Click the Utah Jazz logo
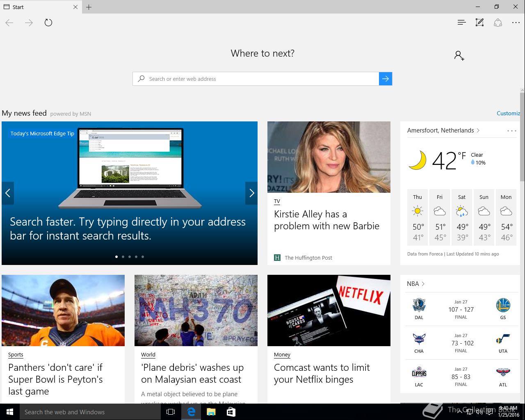Viewport: 525px width, 420px height. 503,340
